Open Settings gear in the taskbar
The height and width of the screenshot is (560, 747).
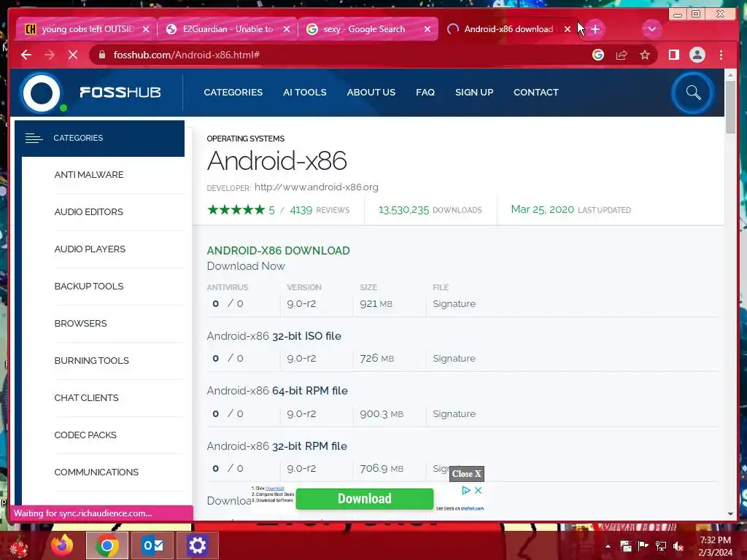tap(197, 545)
